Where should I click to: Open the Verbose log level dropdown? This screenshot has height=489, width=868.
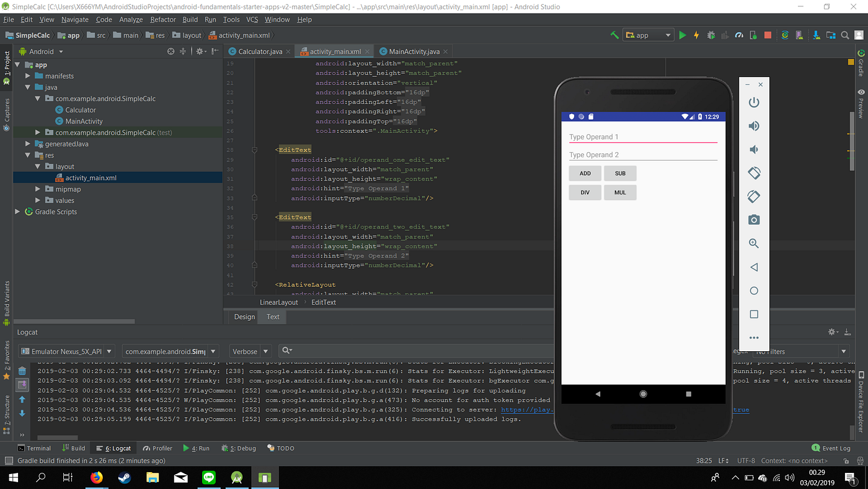point(250,351)
